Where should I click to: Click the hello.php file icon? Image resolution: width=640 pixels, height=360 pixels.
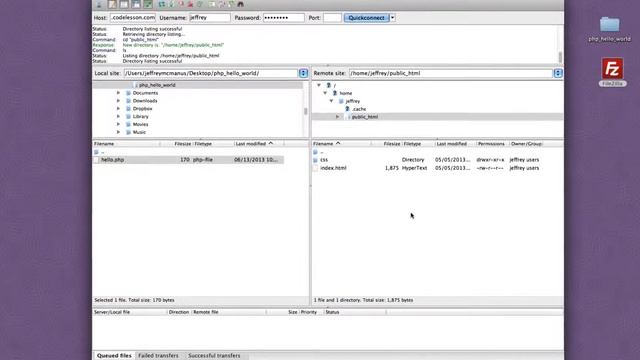96,160
